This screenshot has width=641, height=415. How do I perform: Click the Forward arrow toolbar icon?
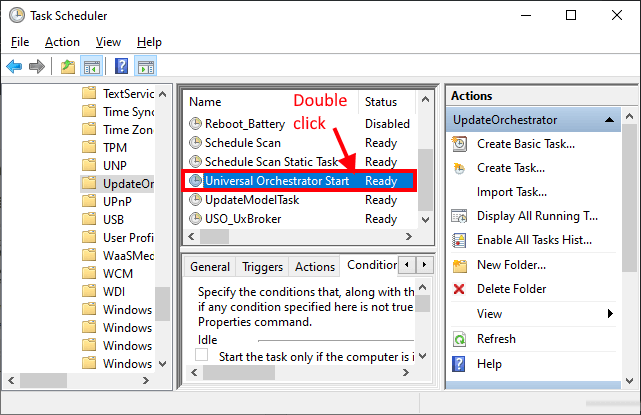click(37, 66)
